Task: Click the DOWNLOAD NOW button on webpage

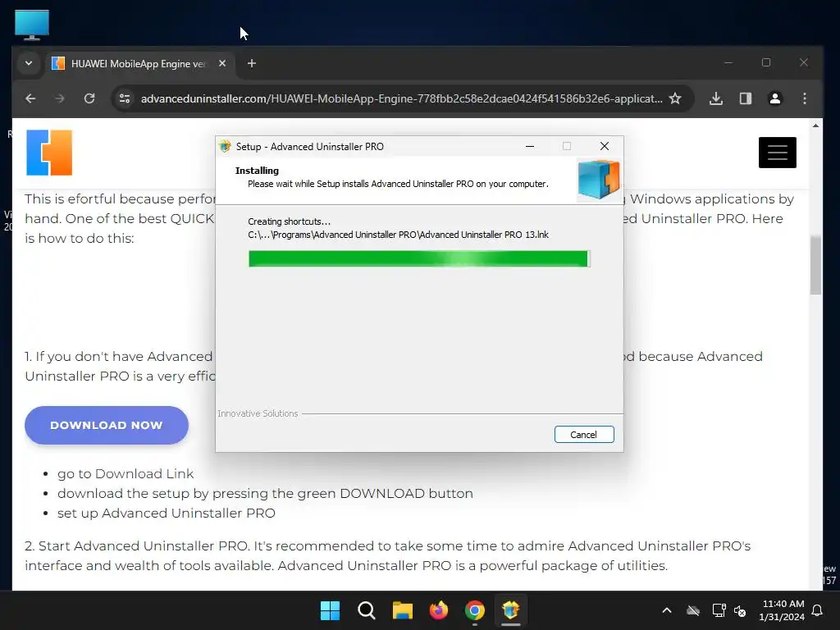Action: (x=107, y=426)
